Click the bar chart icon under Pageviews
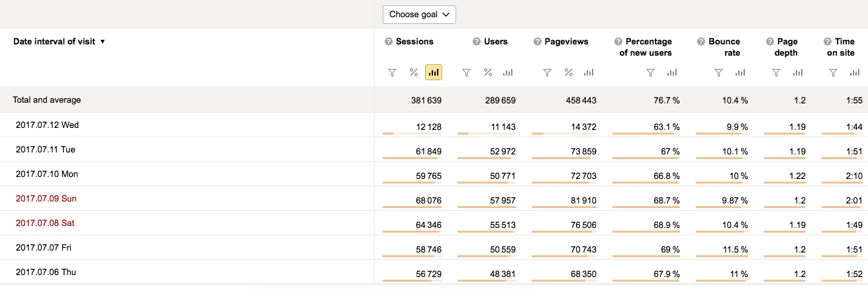Screen dimensions: 868x289 point(589,73)
